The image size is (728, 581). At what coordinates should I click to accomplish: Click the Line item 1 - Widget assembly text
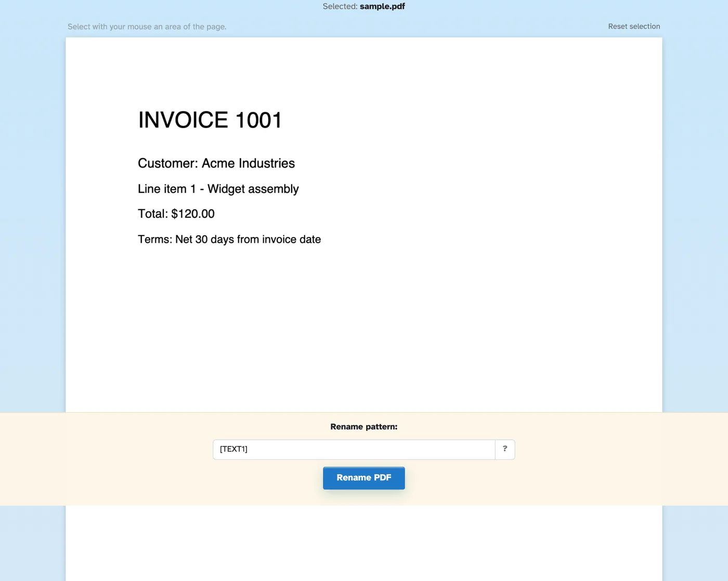[218, 189]
